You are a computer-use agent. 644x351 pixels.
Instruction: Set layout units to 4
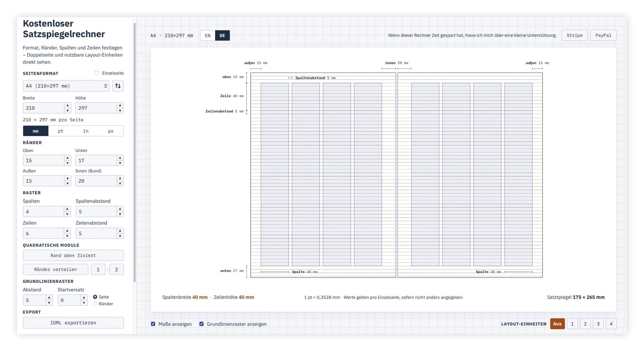click(611, 324)
